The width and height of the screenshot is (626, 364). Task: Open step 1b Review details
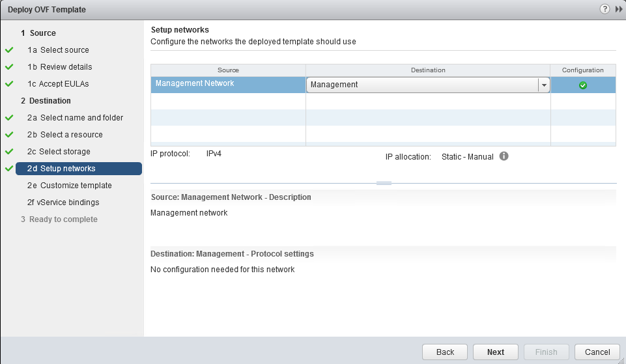66,67
